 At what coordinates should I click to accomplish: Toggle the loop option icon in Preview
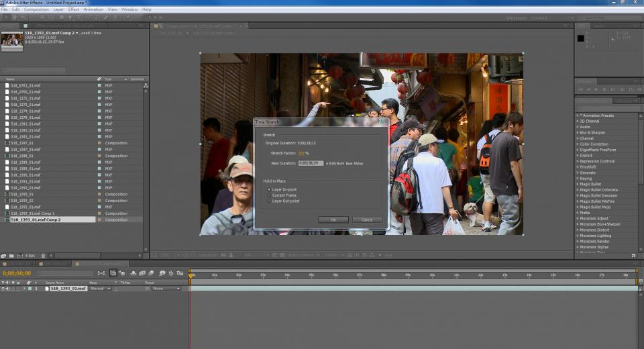[x=631, y=89]
